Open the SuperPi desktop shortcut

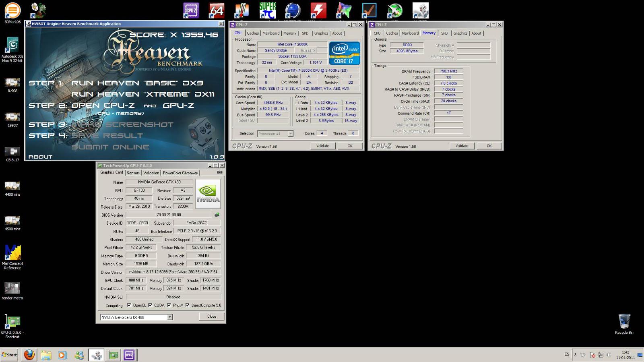[x=267, y=10]
